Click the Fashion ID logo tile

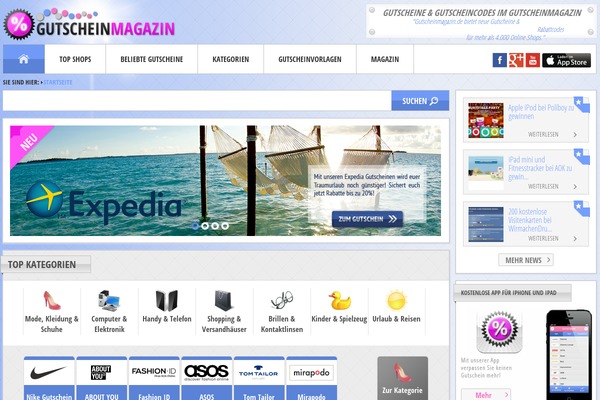click(x=154, y=372)
